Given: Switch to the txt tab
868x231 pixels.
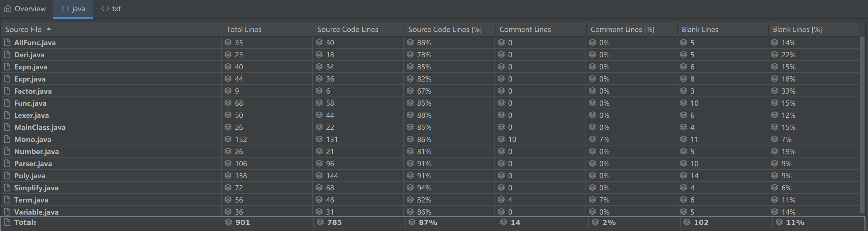Looking at the screenshot, I should click(111, 9).
